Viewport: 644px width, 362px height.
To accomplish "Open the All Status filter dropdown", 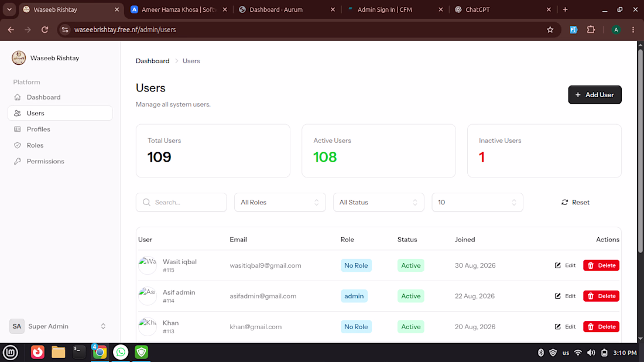I will (378, 202).
